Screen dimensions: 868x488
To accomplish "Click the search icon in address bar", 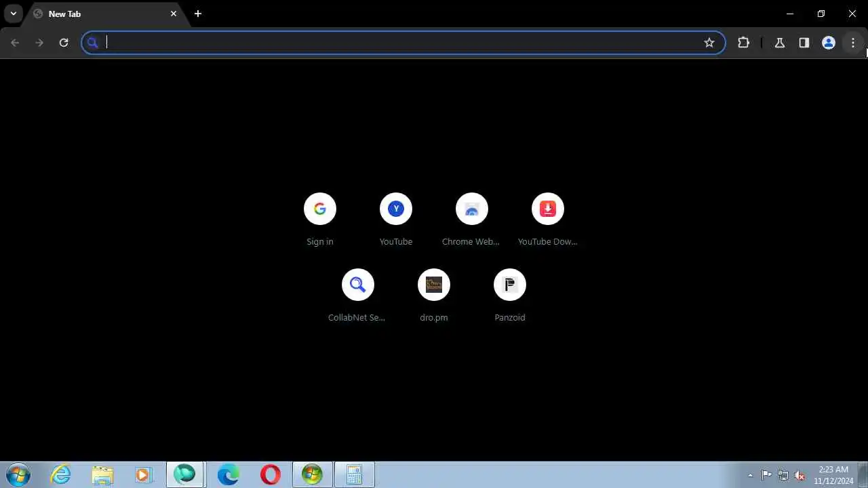I will point(94,43).
